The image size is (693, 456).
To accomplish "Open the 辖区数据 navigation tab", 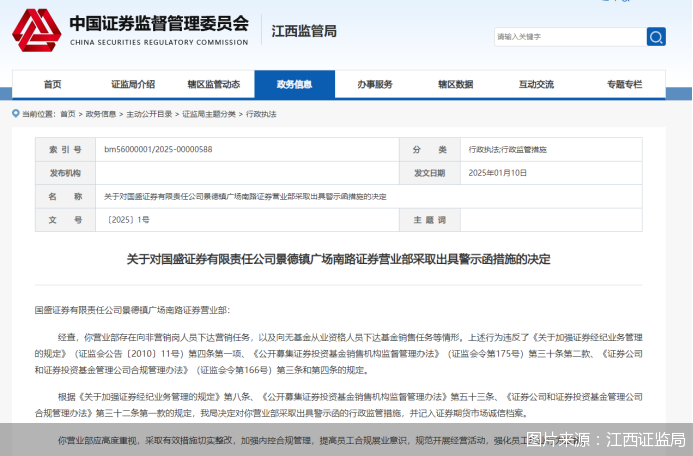I will [x=456, y=84].
